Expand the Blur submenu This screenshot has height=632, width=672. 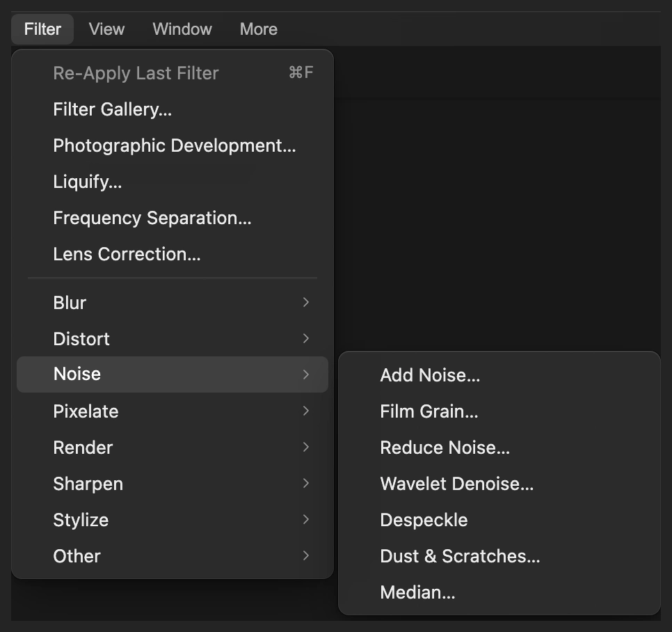click(173, 303)
